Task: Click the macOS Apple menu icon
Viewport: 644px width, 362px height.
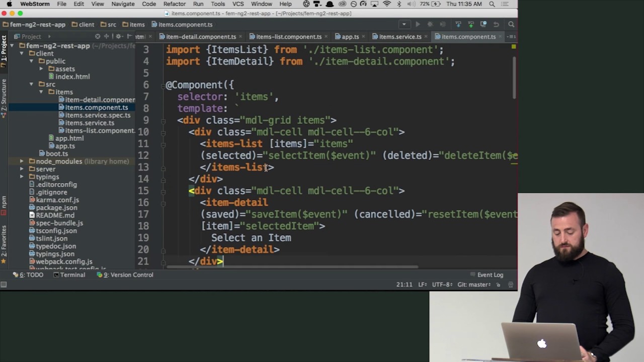Action: [9, 4]
